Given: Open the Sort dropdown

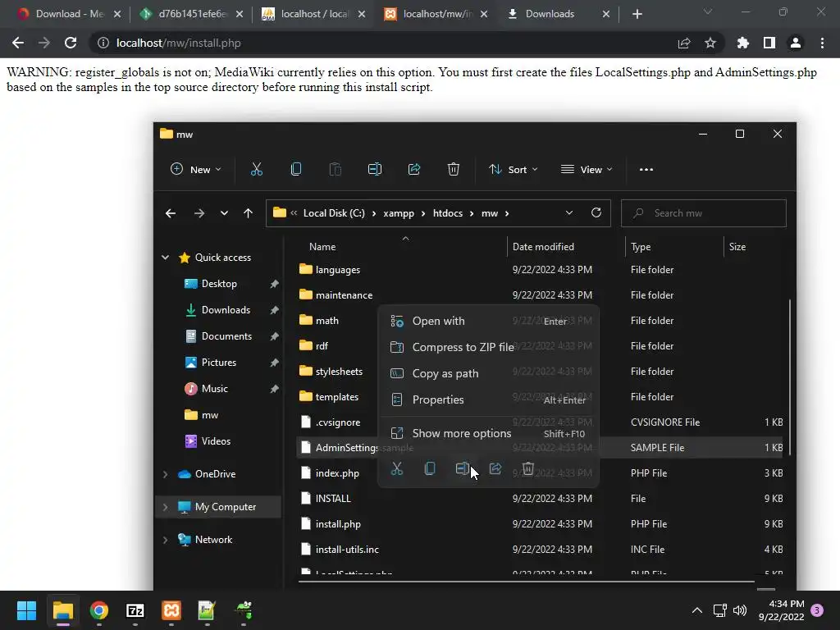Looking at the screenshot, I should pos(513,169).
